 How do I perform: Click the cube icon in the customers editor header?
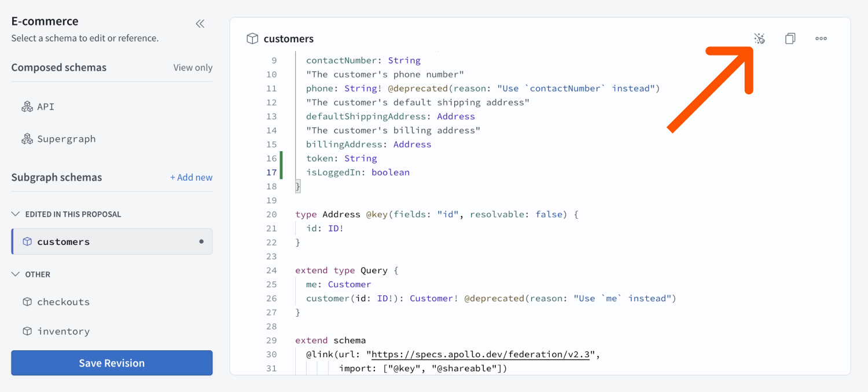click(x=252, y=38)
